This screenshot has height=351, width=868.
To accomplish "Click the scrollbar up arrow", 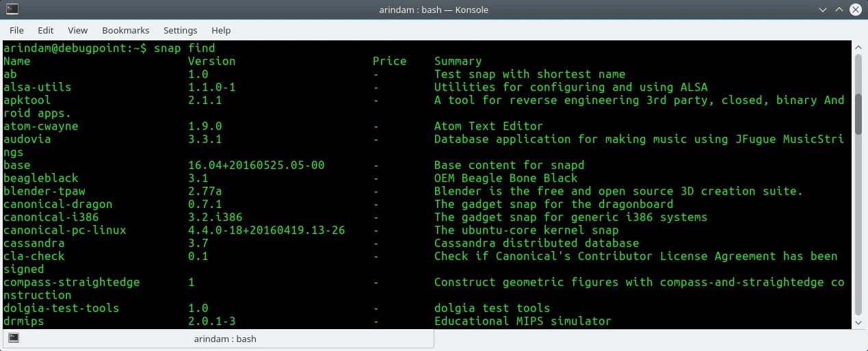I will pyautogui.click(x=858, y=47).
